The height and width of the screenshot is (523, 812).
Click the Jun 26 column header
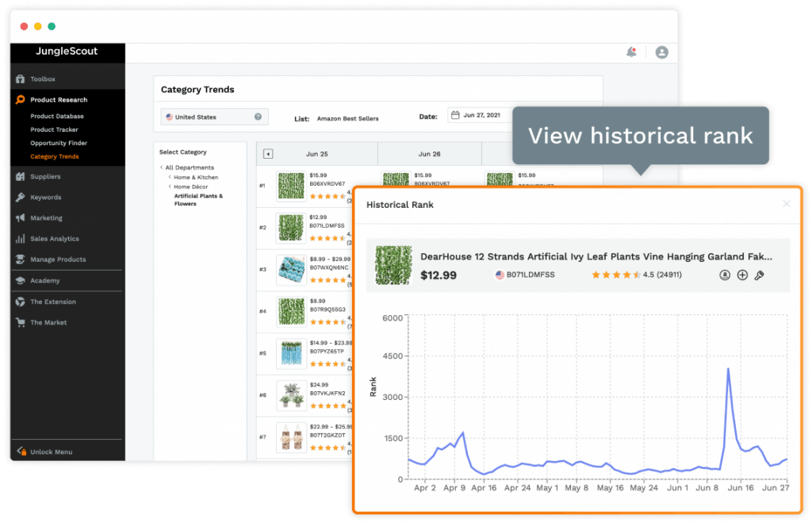point(429,154)
